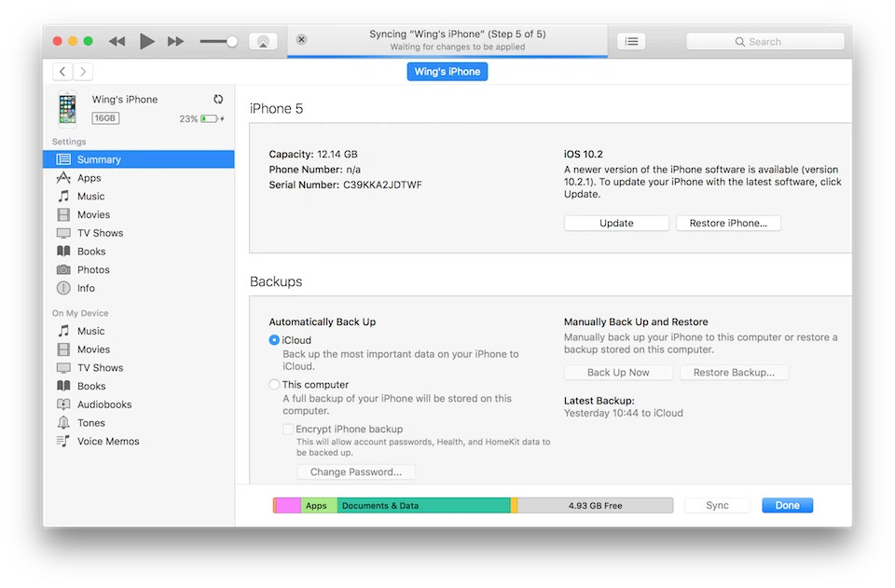Screen dimensions: 895x588
Task: Click the iOS 10.2 version label
Action: [x=584, y=154]
